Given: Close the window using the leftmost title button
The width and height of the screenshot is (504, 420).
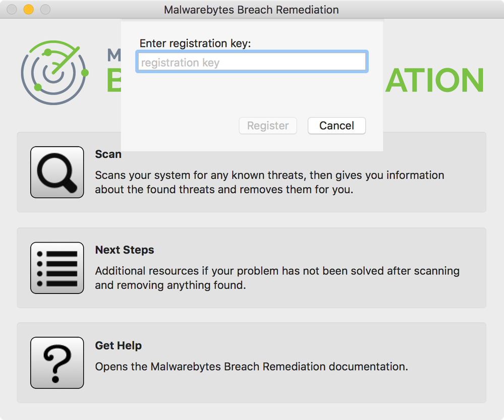Looking at the screenshot, I should click(x=12, y=9).
